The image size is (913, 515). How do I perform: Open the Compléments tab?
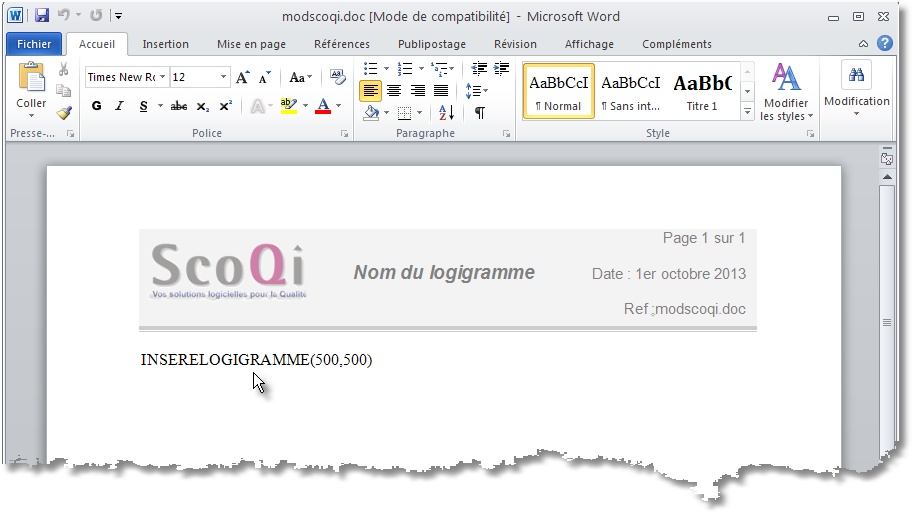[x=677, y=44]
